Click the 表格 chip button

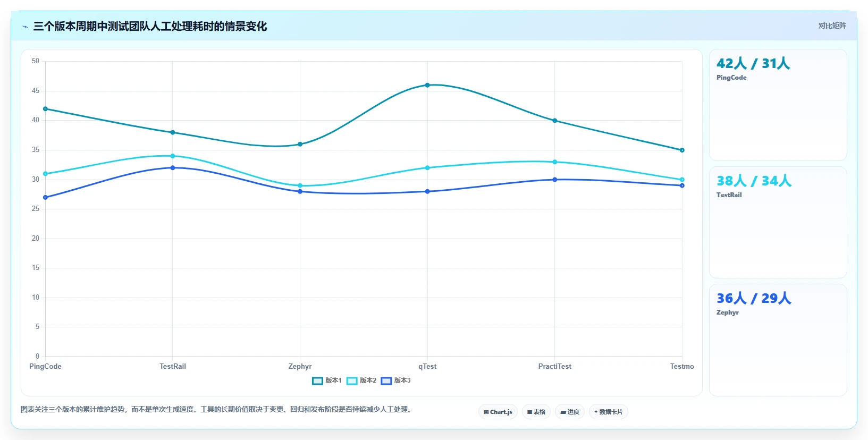point(536,412)
